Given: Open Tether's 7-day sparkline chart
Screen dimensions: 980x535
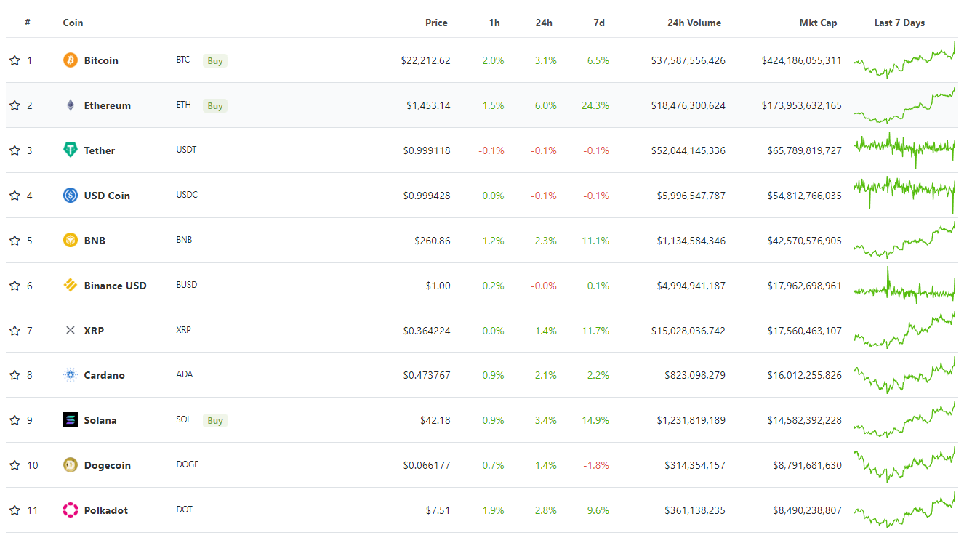Looking at the screenshot, I should point(905,150).
